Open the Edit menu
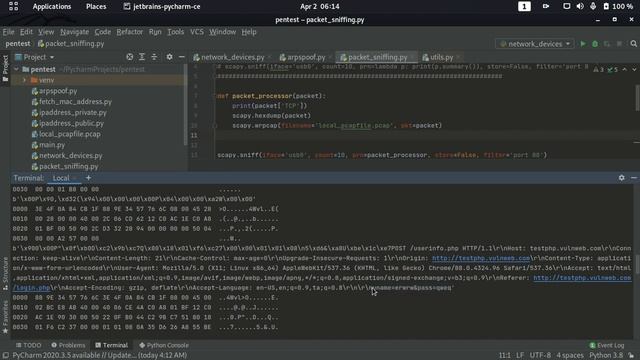The image size is (640, 360). (x=26, y=31)
